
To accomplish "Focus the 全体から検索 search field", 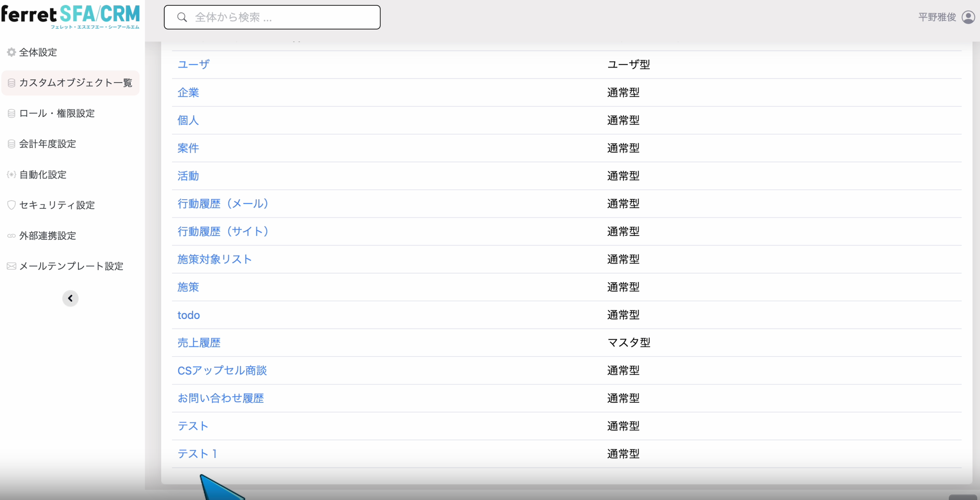I will pos(272,17).
